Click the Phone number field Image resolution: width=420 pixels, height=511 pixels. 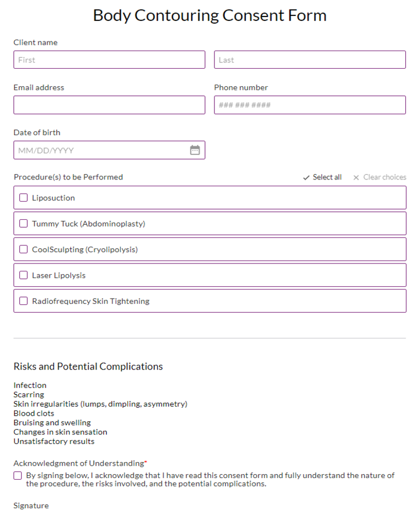(310, 105)
